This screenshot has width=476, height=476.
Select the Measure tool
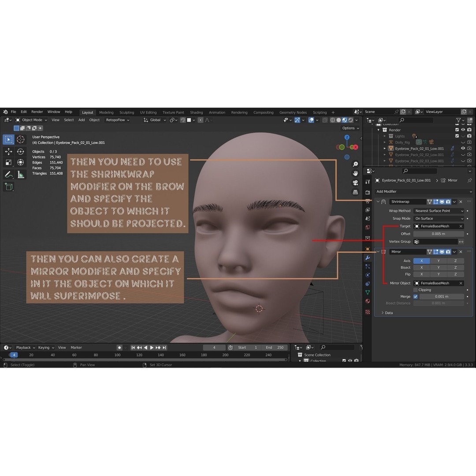pyautogui.click(x=20, y=175)
